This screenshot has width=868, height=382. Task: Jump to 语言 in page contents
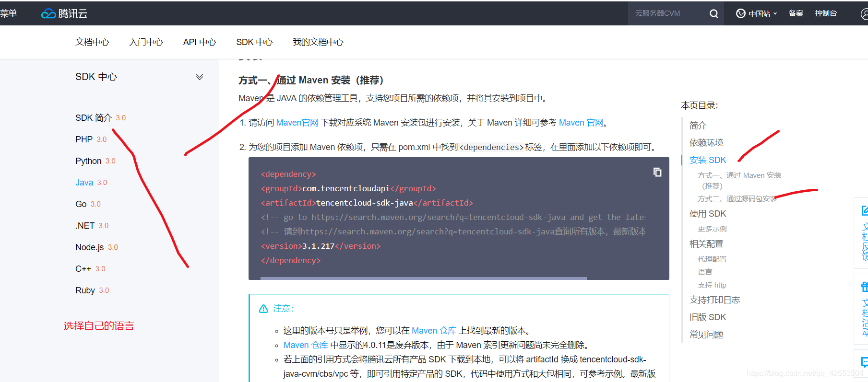[x=705, y=272]
